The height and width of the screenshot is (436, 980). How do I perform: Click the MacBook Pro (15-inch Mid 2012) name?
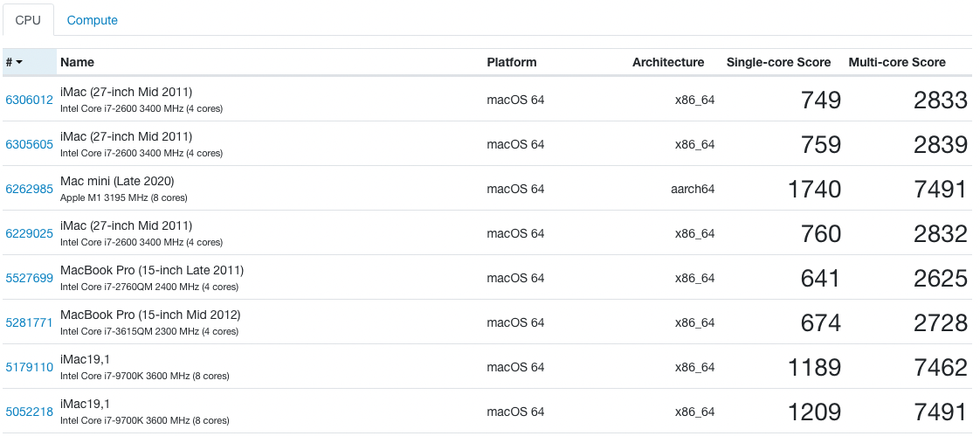[150, 315]
